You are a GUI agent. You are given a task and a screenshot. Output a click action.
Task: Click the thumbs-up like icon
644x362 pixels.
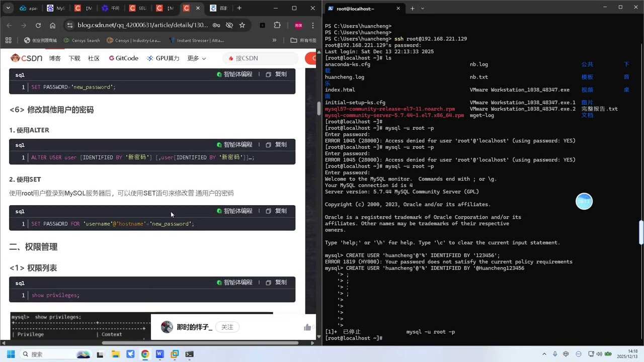pyautogui.click(x=307, y=327)
